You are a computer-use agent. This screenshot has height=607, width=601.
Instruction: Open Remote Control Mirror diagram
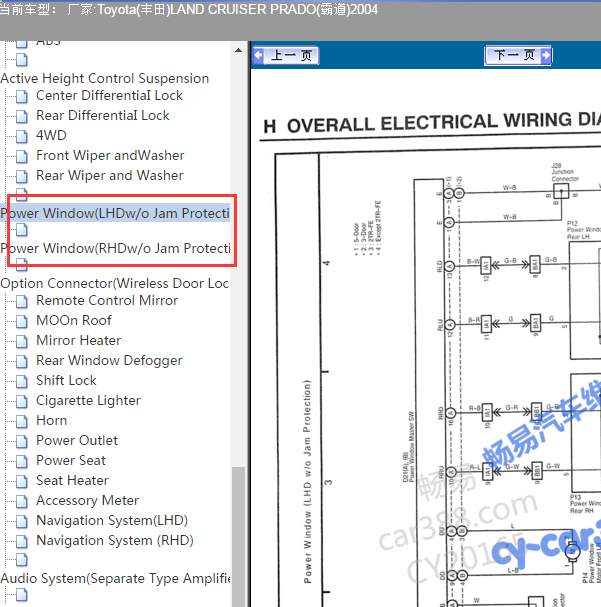pos(107,300)
